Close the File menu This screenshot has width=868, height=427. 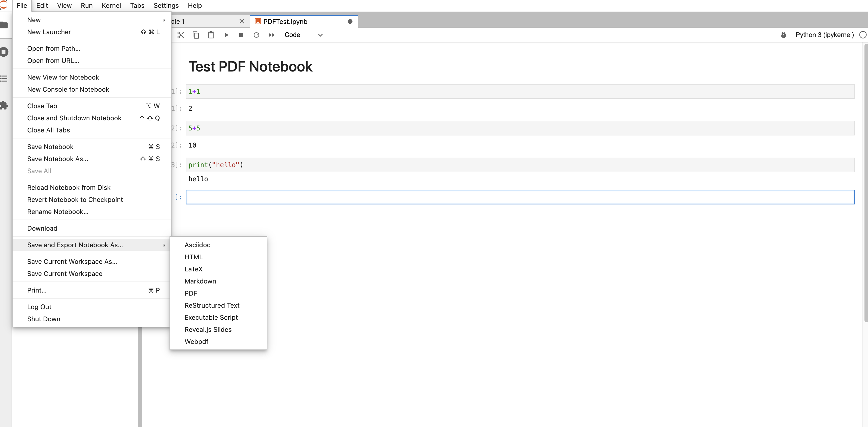tap(22, 6)
